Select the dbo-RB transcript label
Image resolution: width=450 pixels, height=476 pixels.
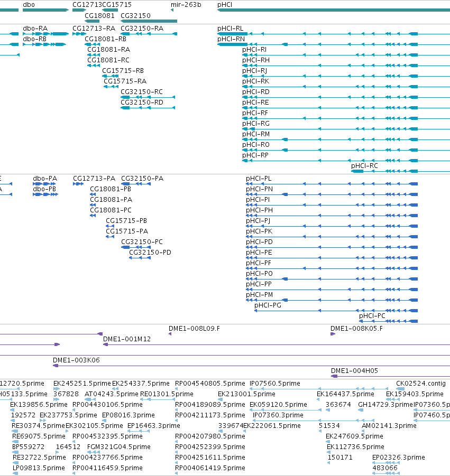(x=35, y=39)
